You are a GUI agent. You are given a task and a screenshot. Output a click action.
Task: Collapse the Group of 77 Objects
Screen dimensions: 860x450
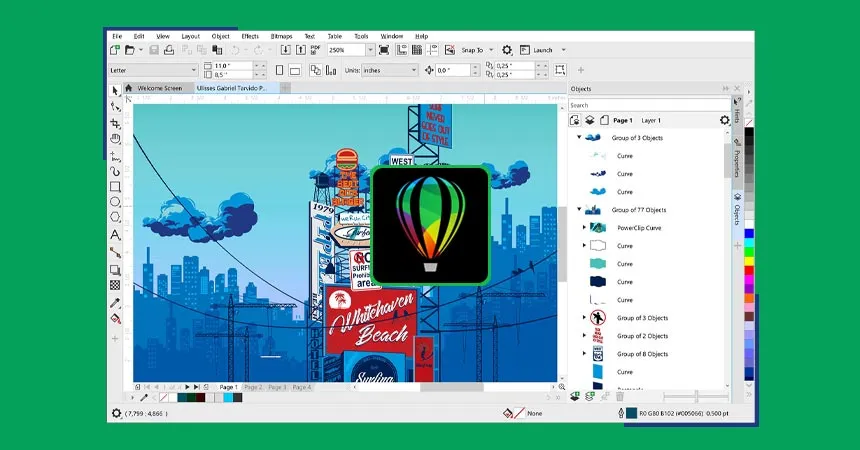(579, 209)
